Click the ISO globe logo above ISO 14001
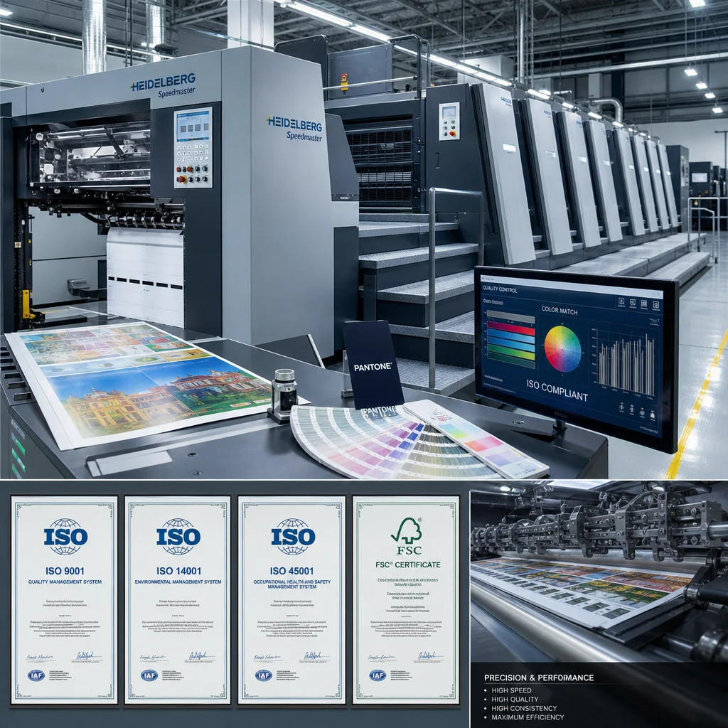This screenshot has width=728, height=728. coord(178,537)
